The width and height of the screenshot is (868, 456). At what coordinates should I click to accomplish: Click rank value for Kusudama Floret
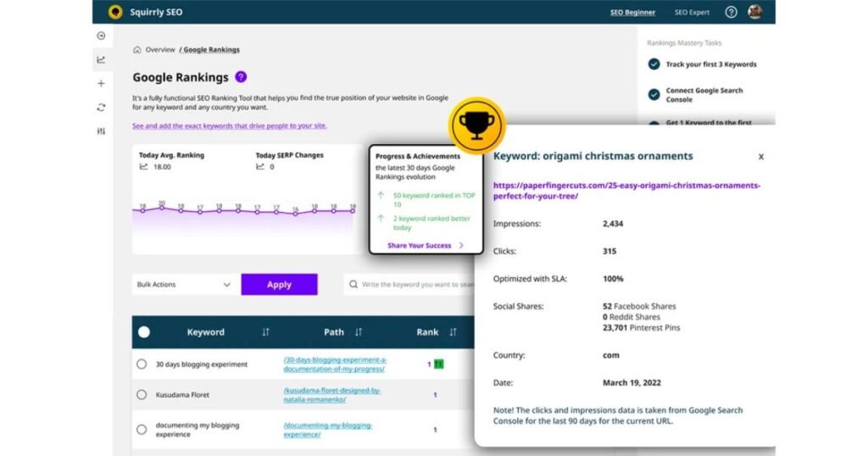click(435, 395)
